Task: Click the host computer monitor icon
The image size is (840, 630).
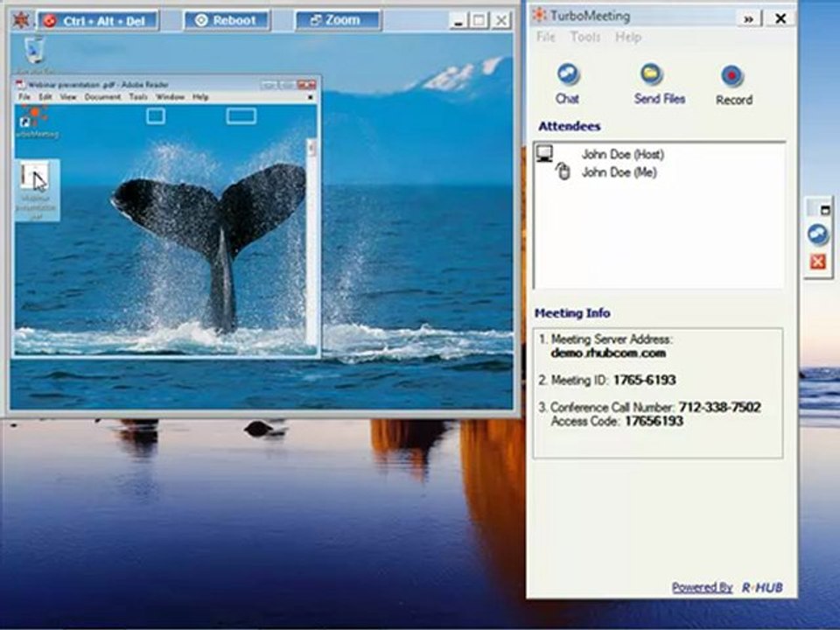Action: (545, 154)
